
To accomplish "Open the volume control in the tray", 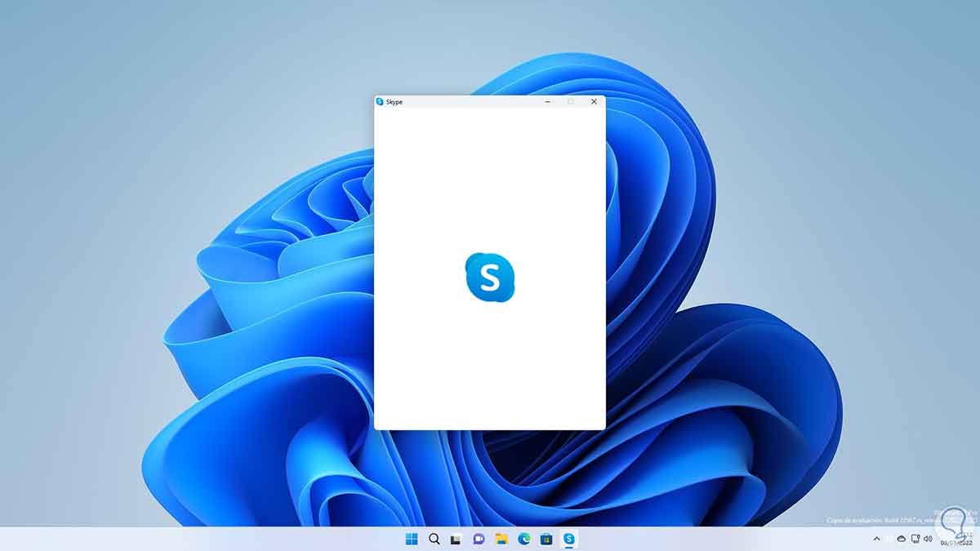I will [929, 539].
